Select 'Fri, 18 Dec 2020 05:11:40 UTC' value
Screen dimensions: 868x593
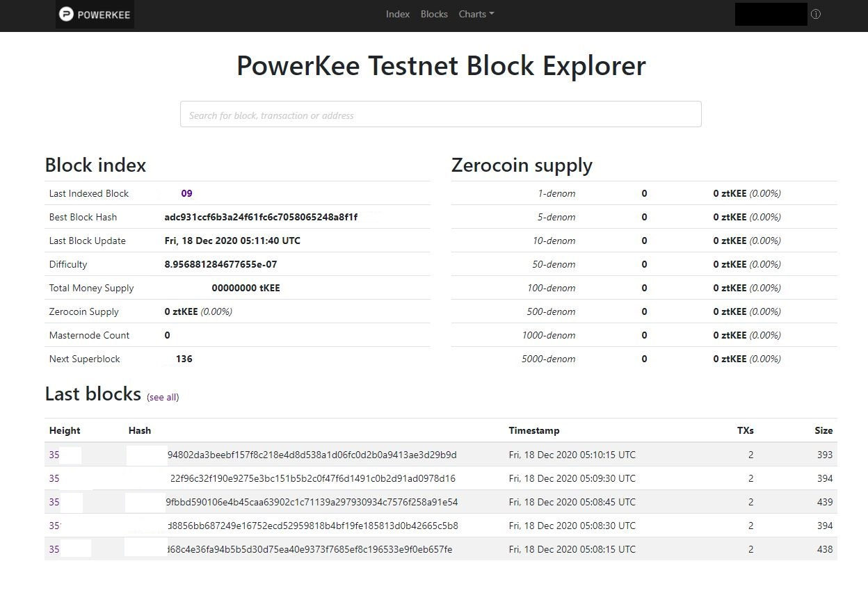coord(232,241)
